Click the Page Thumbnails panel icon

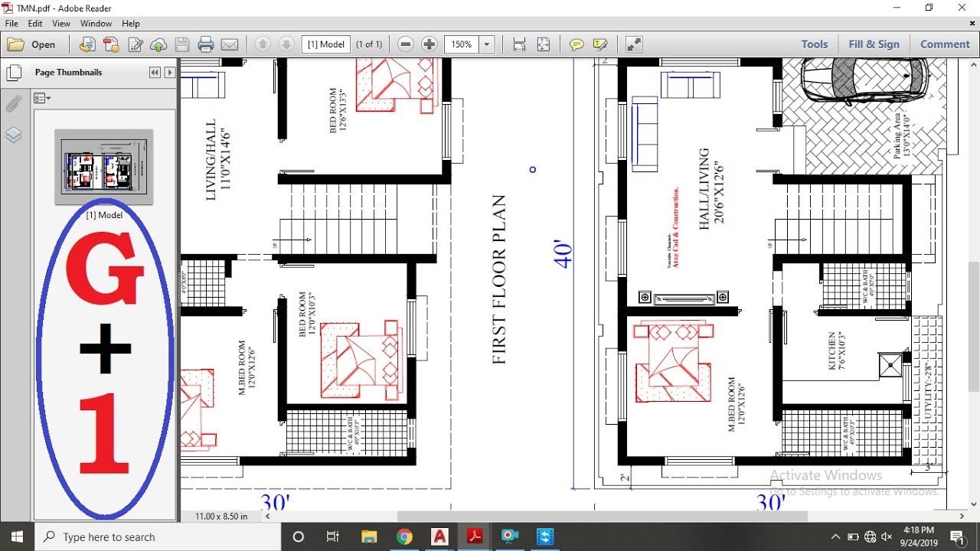(14, 73)
